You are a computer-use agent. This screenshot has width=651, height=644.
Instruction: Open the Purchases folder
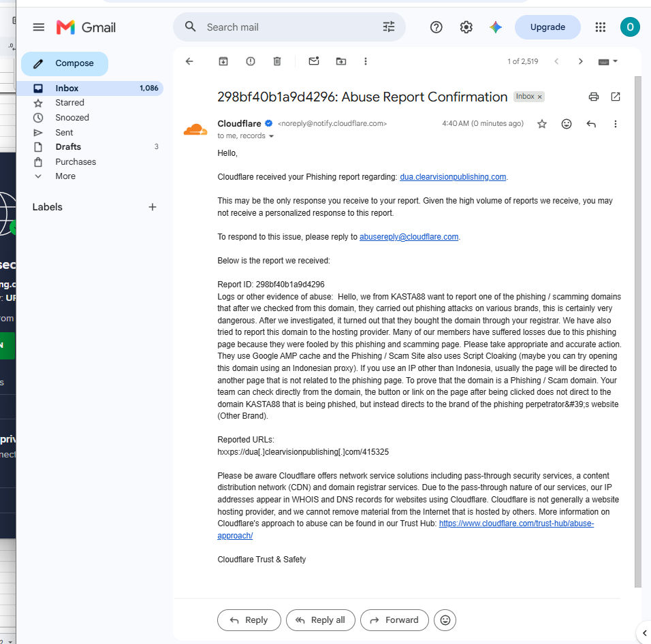pos(90,161)
